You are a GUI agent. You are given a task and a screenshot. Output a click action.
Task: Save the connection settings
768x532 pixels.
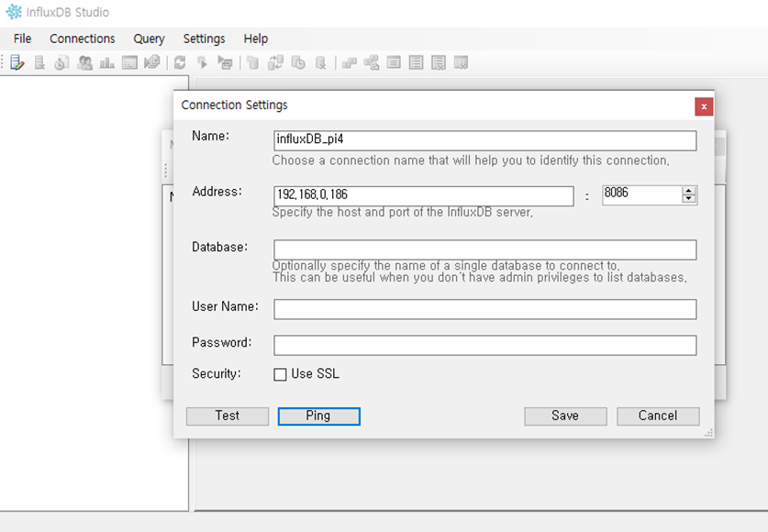565,416
